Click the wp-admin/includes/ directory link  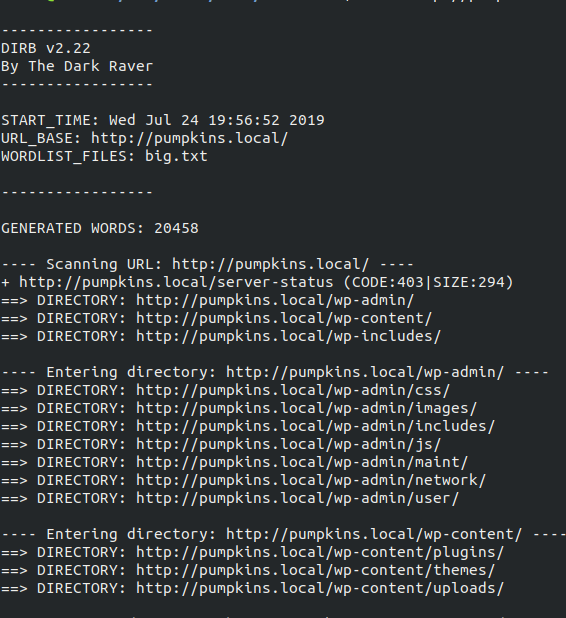click(x=315, y=426)
